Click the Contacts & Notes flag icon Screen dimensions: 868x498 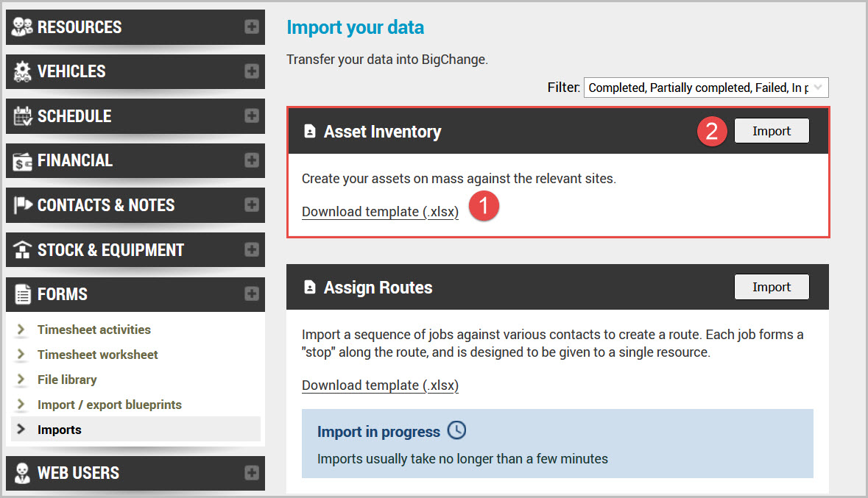point(24,205)
